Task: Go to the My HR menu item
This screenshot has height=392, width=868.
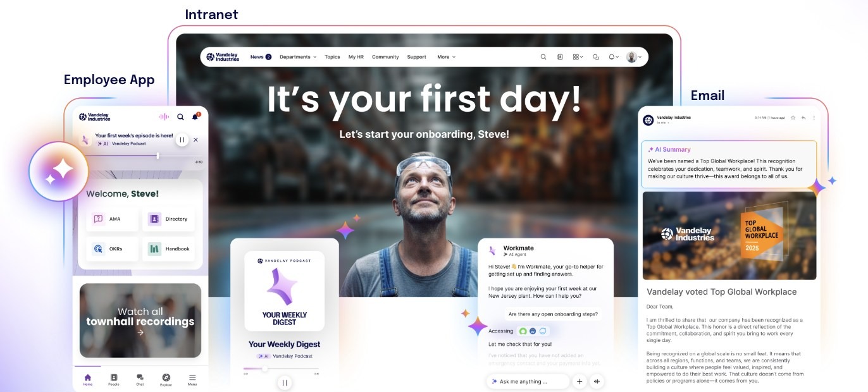Action: tap(356, 57)
